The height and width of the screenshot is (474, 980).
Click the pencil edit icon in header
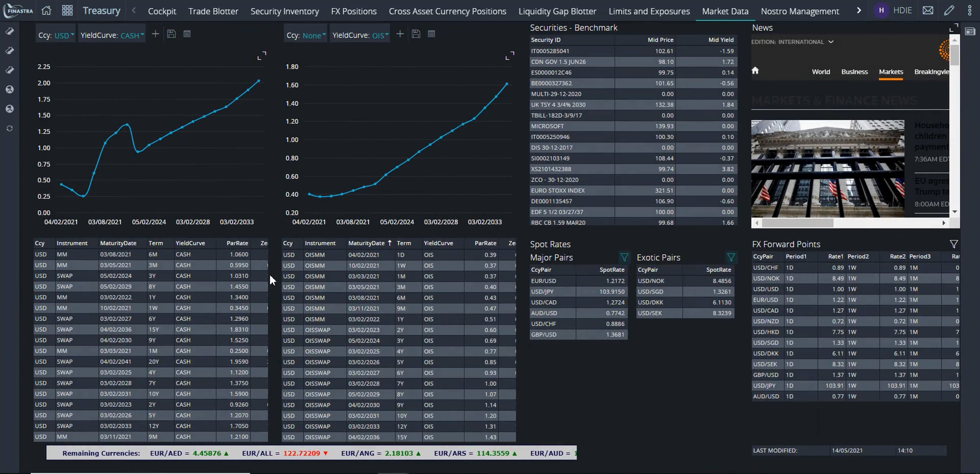coord(949,11)
